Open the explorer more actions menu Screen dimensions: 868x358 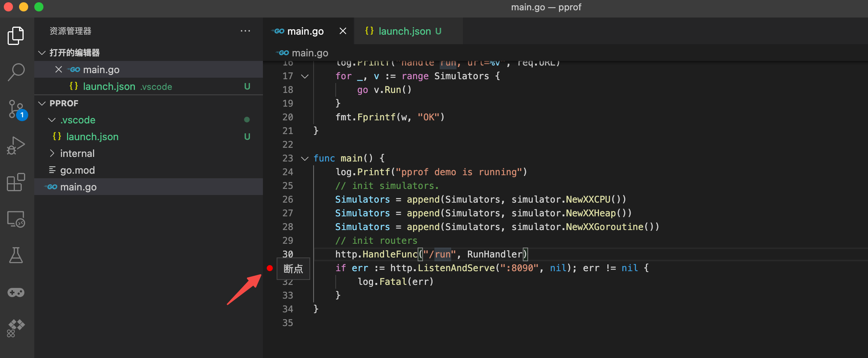coord(245,31)
